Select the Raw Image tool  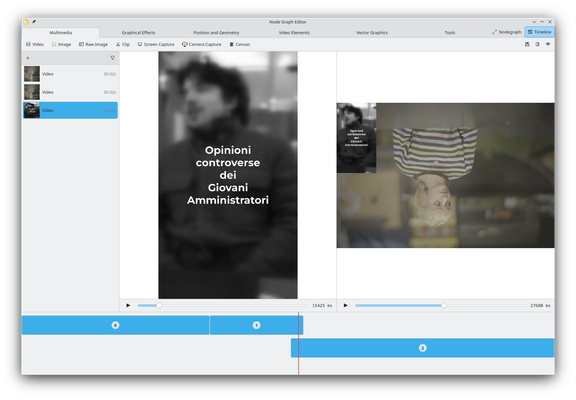[x=93, y=44]
